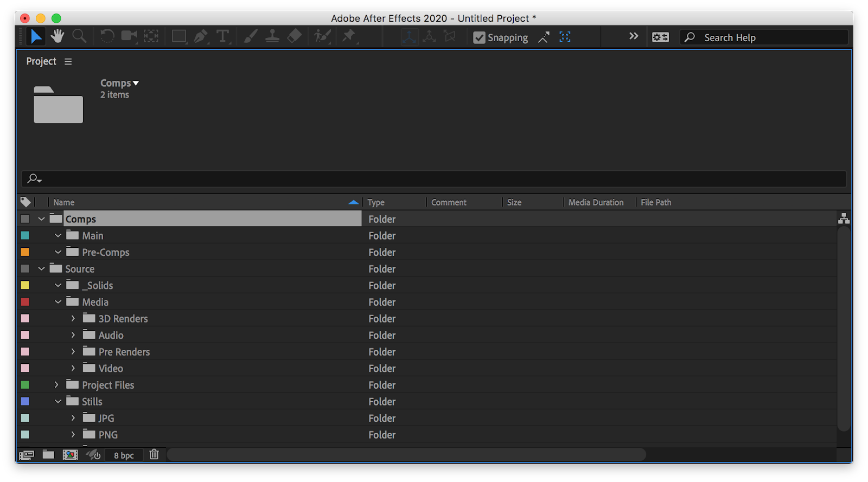Expand the Video folder

tap(73, 368)
